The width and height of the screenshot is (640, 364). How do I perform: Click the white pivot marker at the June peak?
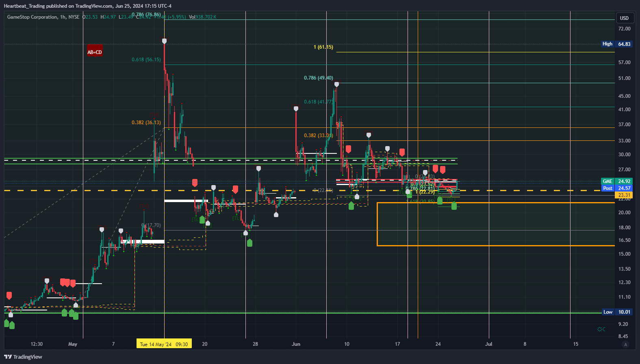[x=336, y=84]
